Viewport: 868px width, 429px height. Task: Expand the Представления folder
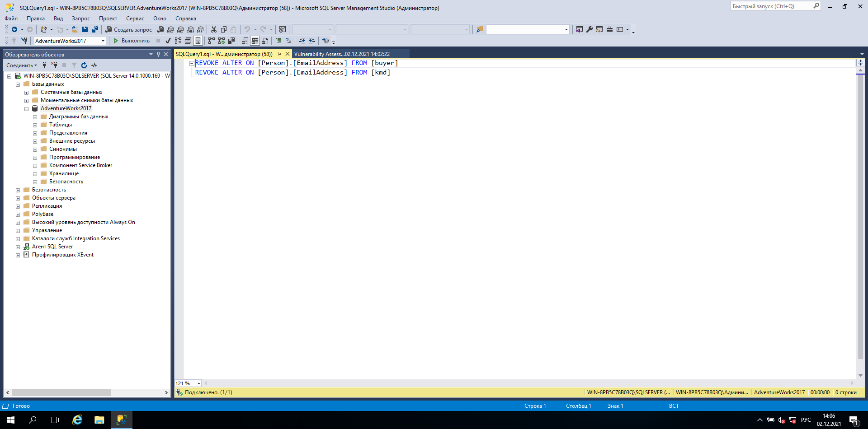click(x=35, y=133)
